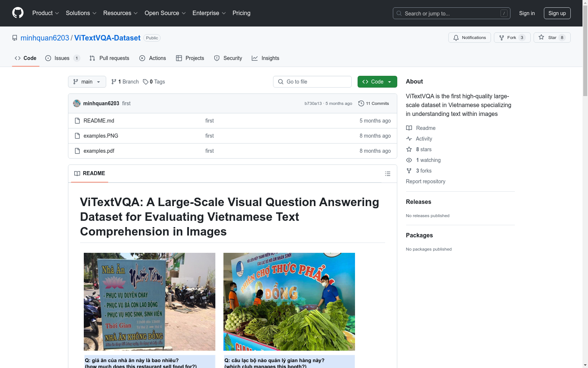Open the Product menu dropdown
588x368 pixels.
[46, 13]
